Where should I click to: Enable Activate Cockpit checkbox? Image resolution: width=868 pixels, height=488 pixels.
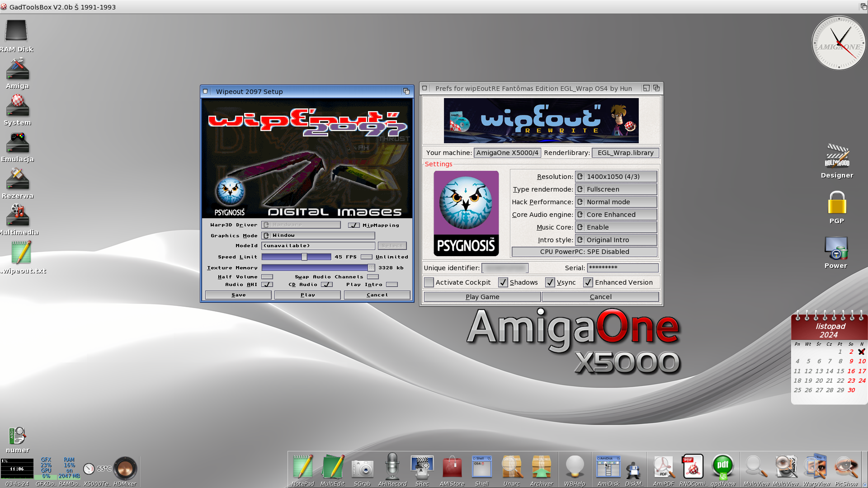(429, 282)
